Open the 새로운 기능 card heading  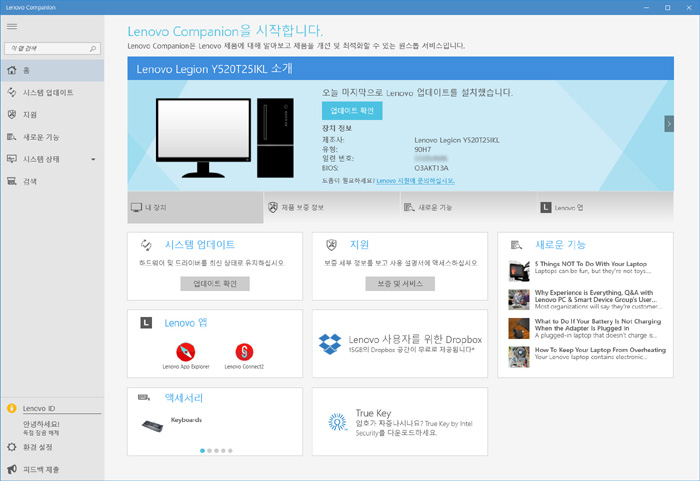point(560,245)
